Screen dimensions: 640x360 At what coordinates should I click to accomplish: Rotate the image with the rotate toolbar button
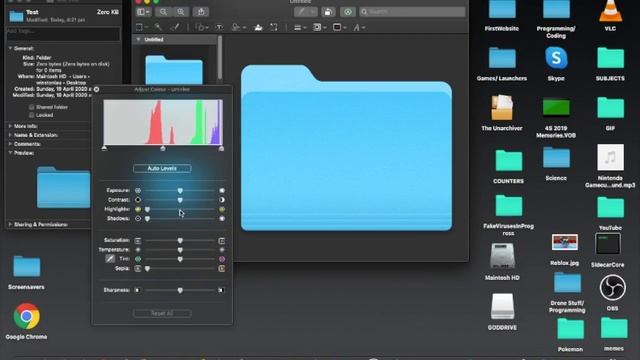[x=328, y=12]
